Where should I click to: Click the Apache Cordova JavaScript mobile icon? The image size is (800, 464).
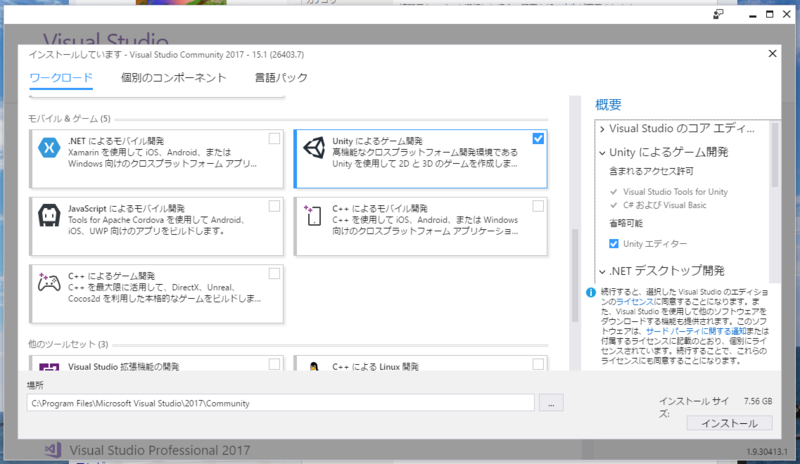tap(49, 215)
